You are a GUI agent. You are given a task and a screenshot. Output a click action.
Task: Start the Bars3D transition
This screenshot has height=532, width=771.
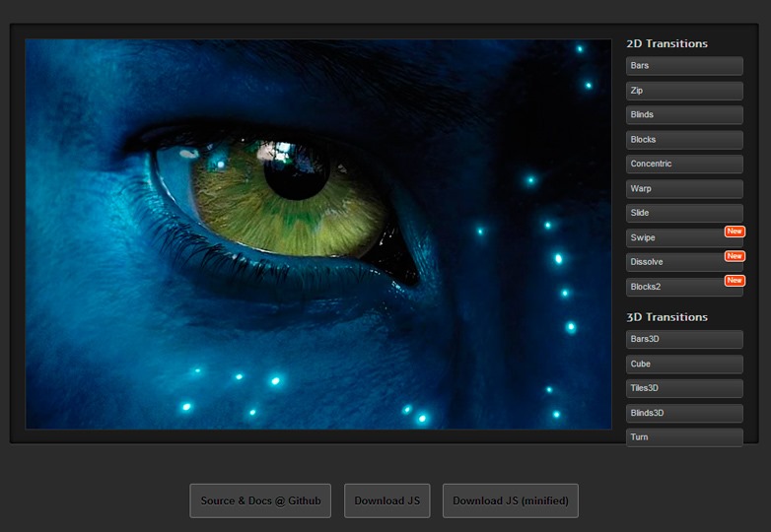(x=684, y=339)
